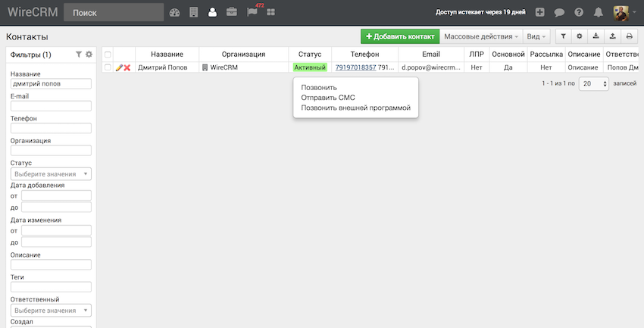The height and width of the screenshot is (328, 644).
Task: Open the tasks flag icon with 472 badge
Action: click(x=252, y=12)
